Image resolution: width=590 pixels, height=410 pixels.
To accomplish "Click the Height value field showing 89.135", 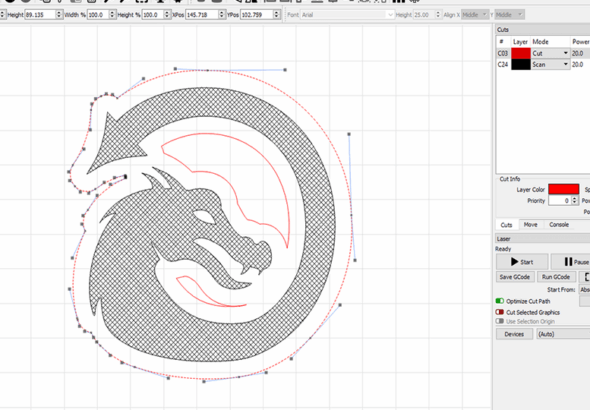I will [40, 15].
